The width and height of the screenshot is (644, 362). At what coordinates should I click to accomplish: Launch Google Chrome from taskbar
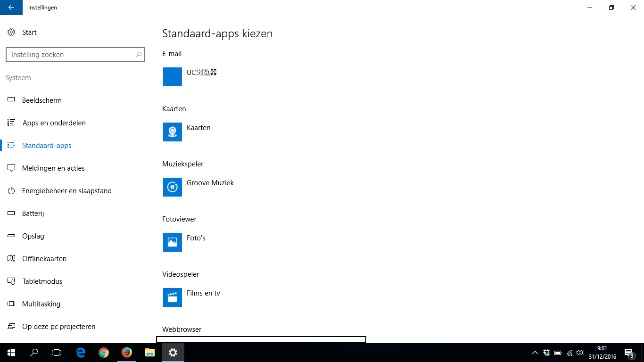(104, 353)
